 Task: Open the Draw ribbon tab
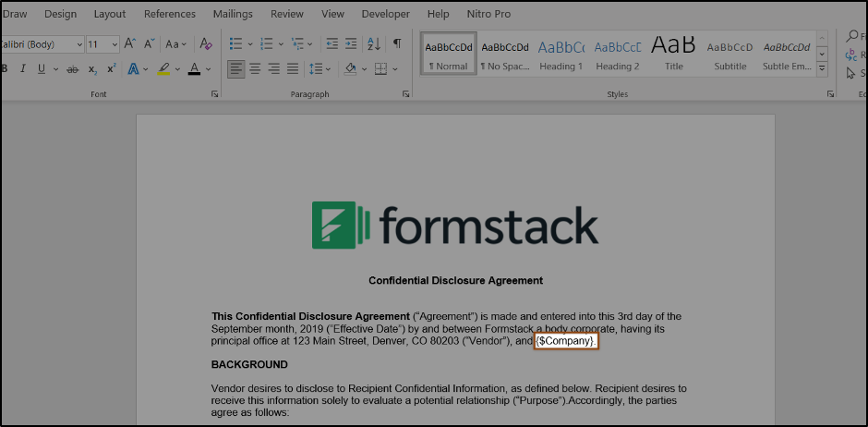(15, 14)
